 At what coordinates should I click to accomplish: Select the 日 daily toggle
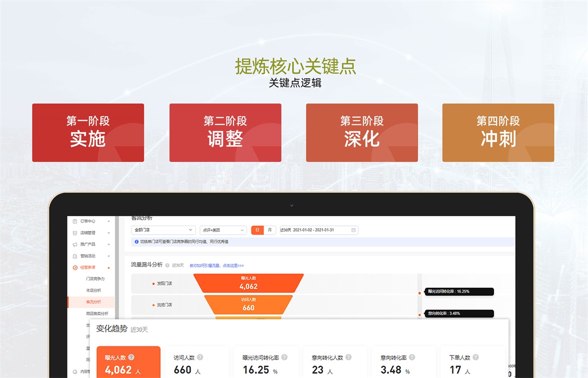coord(257,230)
